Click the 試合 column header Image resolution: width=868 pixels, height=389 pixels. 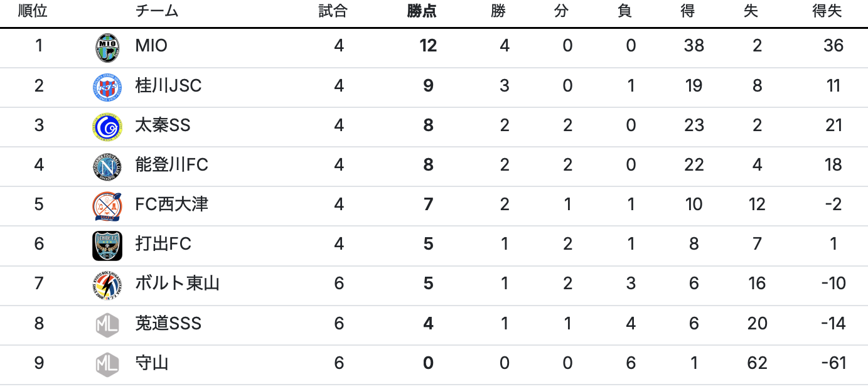333,11
